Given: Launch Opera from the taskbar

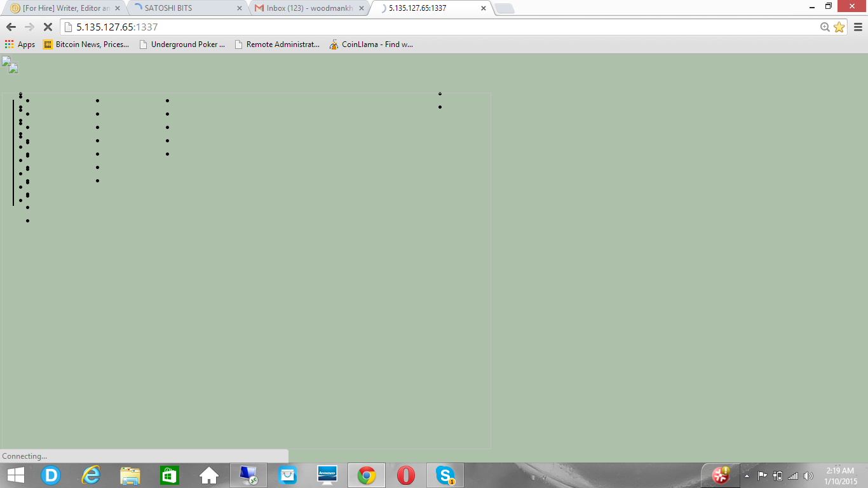Looking at the screenshot, I should [x=406, y=475].
